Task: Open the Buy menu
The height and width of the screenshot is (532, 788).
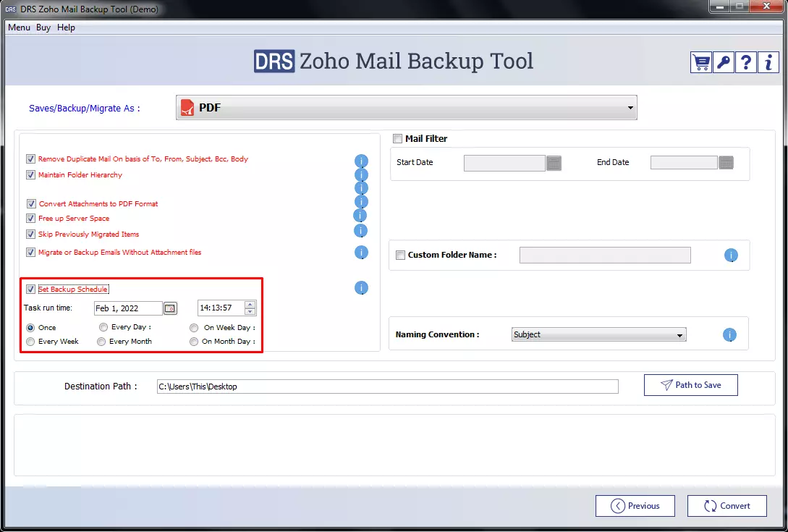Action: tap(43, 28)
